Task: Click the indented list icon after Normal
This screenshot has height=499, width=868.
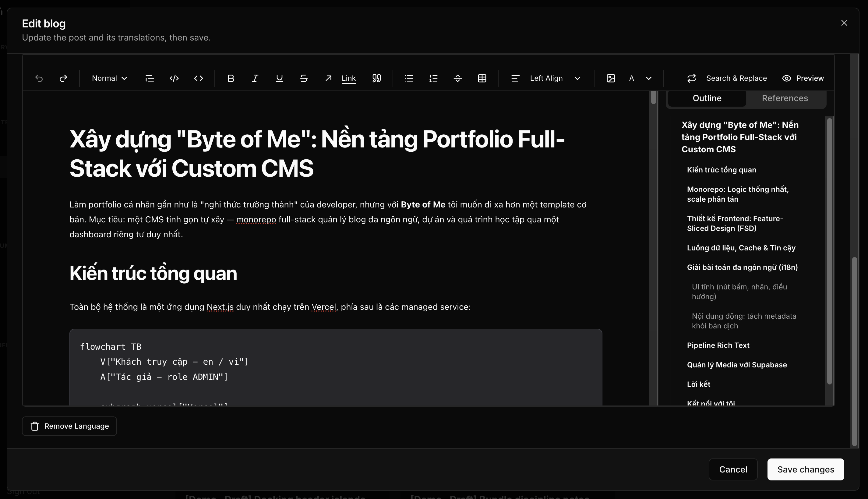Action: (x=150, y=78)
